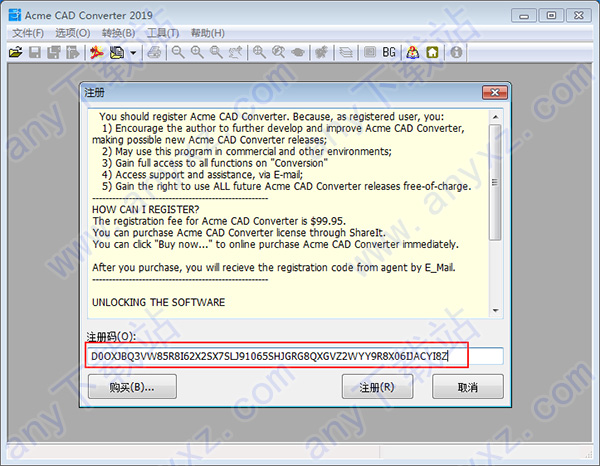Click the Zoom Previous magnifier icon
Image resolution: width=600 pixels, height=466 pixels.
pos(278,52)
